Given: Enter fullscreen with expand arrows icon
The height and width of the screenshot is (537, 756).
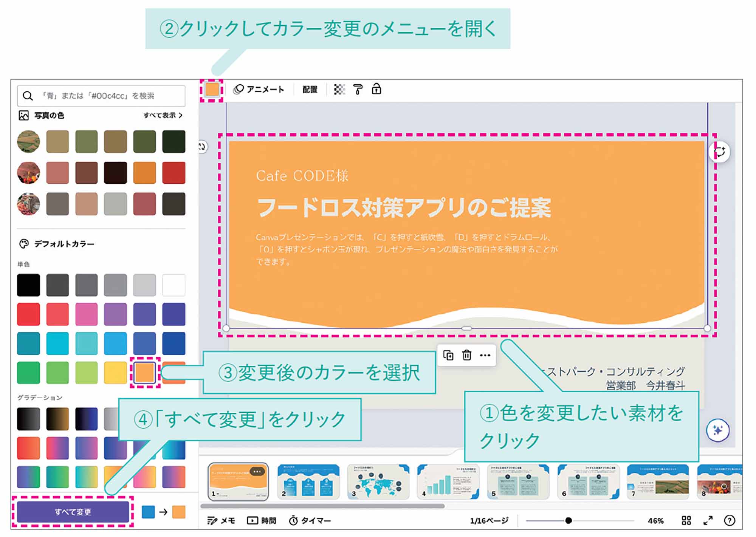Looking at the screenshot, I should 708,520.
